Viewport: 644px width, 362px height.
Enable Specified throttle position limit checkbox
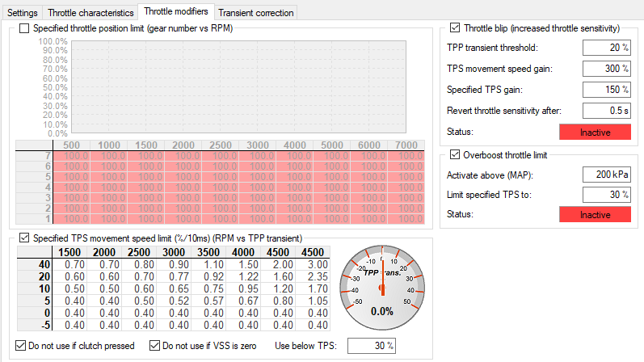coord(24,28)
